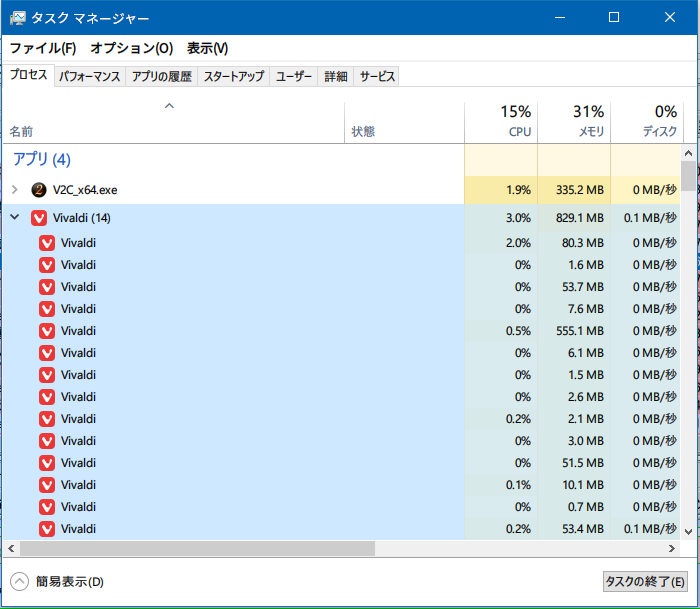
Task: Click Vivaldi icon using 80.3 MB memory
Action: pos(47,243)
